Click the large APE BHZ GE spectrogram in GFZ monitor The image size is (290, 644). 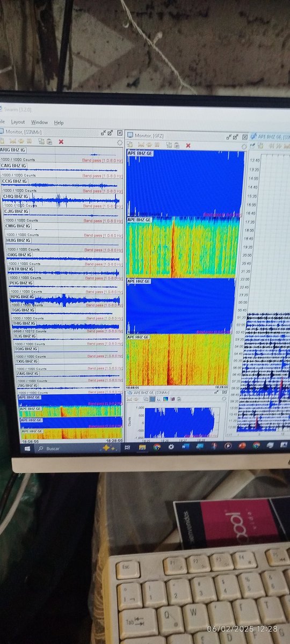click(183, 247)
